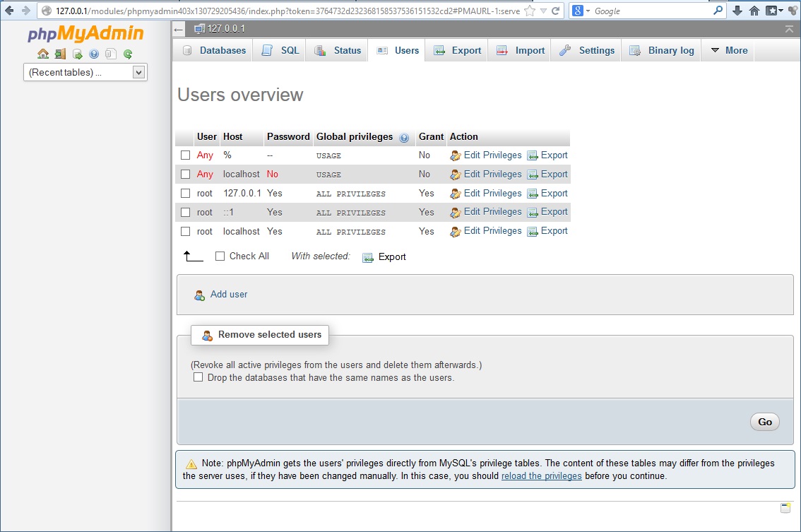Go to the Status tab
This screenshot has height=532, width=801.
[x=338, y=51]
